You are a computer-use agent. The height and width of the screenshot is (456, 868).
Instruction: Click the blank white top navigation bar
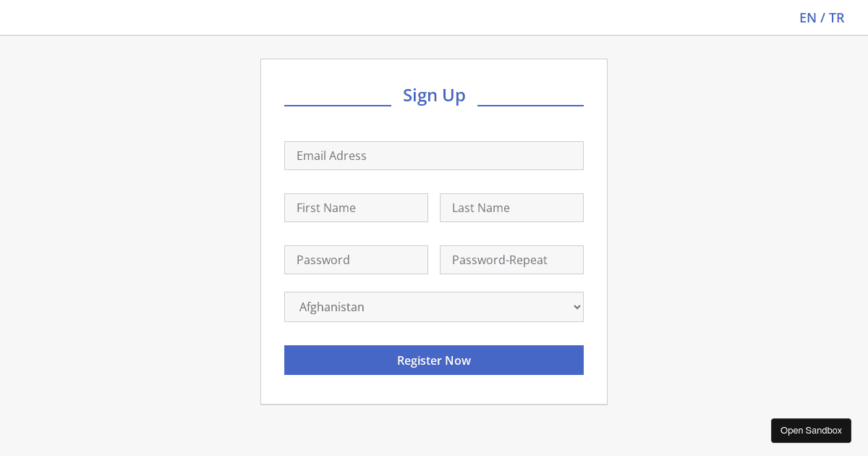click(398, 17)
